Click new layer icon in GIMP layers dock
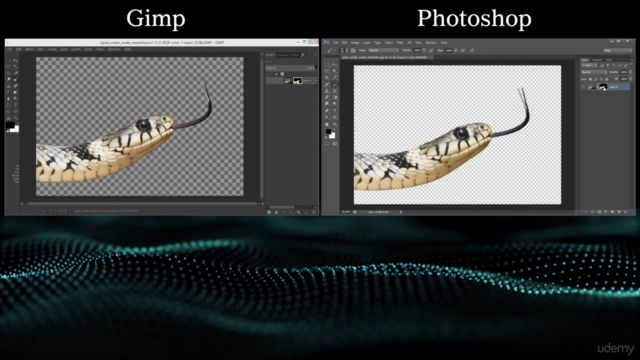This screenshot has width=640, height=360. coord(269,212)
